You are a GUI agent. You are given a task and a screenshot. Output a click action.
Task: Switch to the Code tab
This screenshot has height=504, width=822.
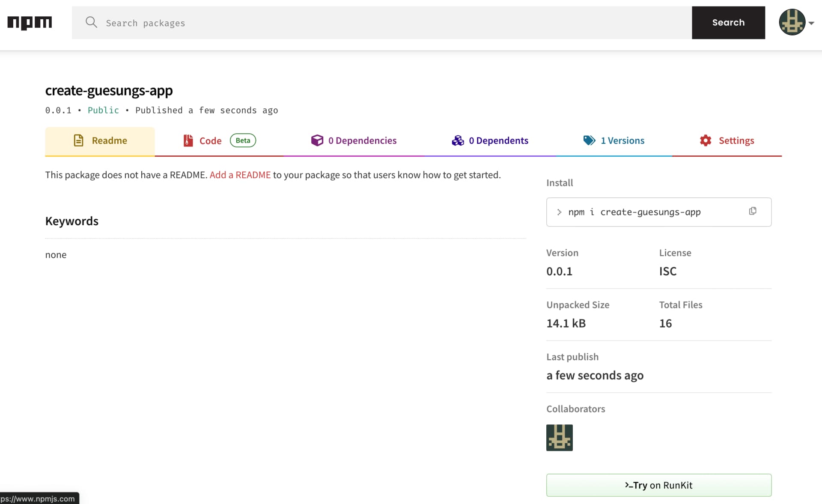click(x=219, y=141)
